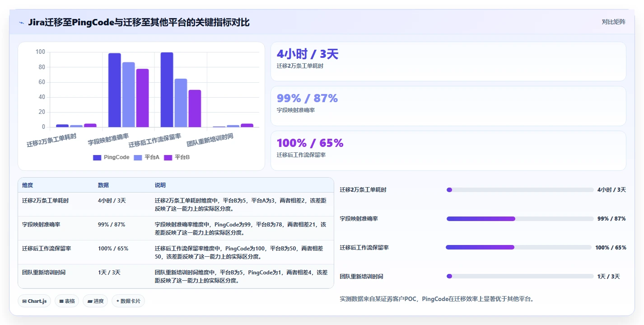The width and height of the screenshot is (644, 325).
Task: Click the 4小时 / 3天 data card
Action: (x=448, y=61)
